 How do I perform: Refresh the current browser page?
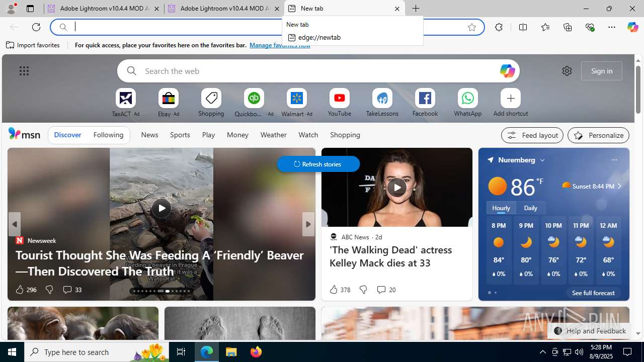point(36,27)
